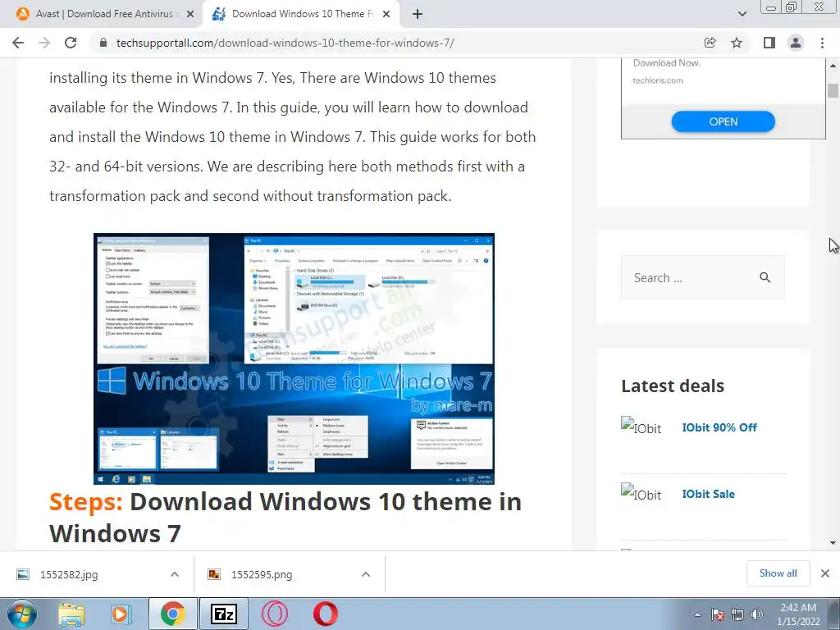Image resolution: width=840 pixels, height=630 pixels.
Task: Launch the media player taskbar icon
Action: 121,614
